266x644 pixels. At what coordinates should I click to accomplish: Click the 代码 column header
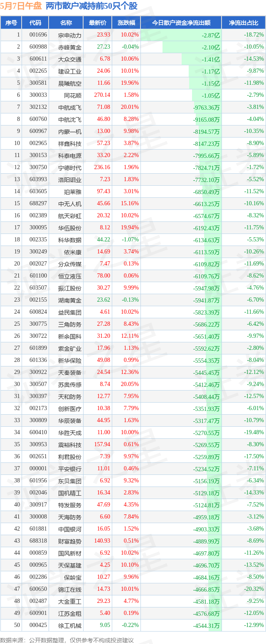[35, 23]
